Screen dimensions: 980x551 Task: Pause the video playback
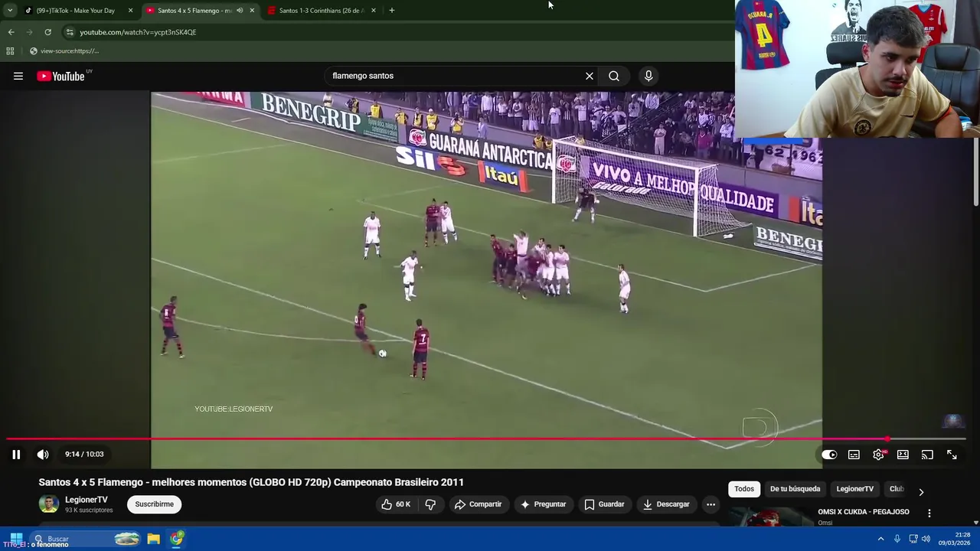[x=16, y=455]
